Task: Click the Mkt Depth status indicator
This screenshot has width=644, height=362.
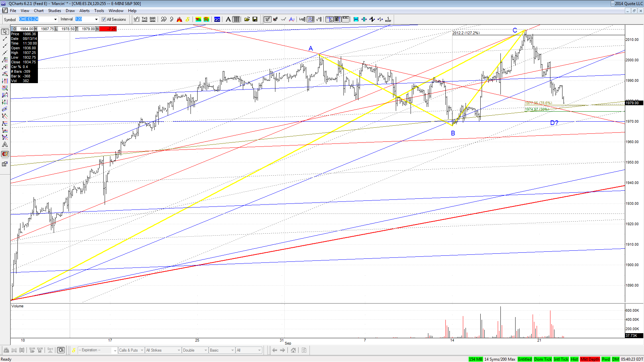Action: coord(590,359)
